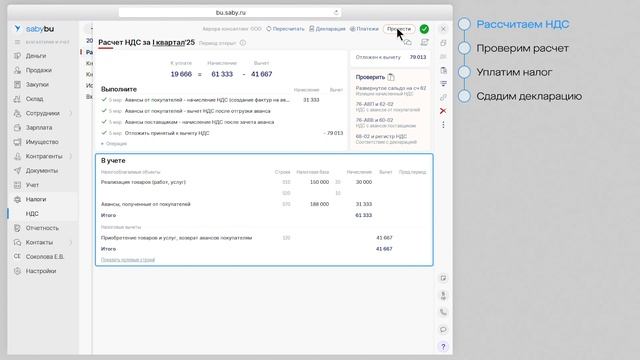Click the hamburger menu above Деньги
This screenshot has height=360, width=640.
tap(17, 42)
